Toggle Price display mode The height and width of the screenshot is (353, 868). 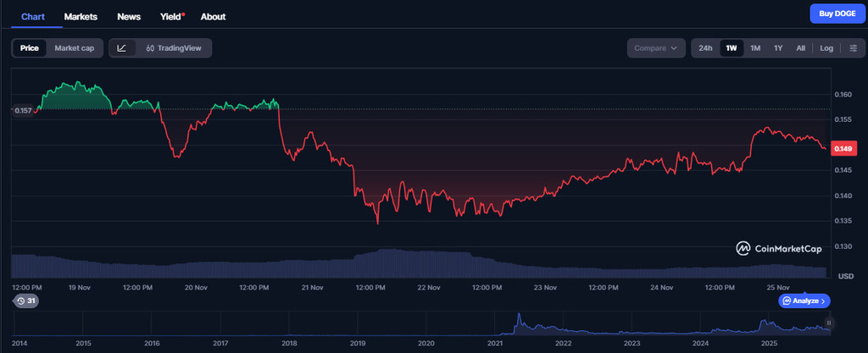pyautogui.click(x=30, y=48)
